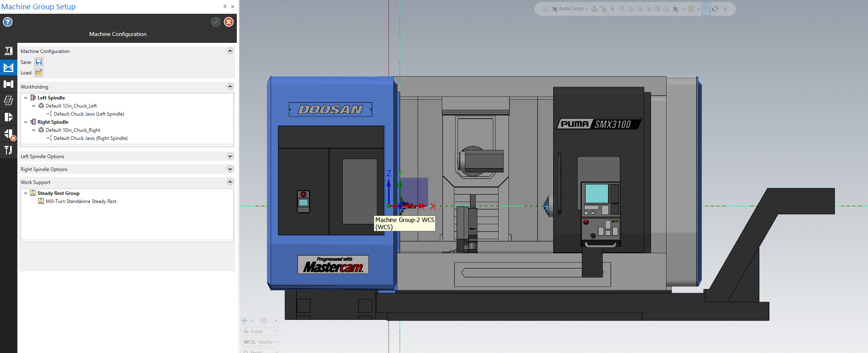Screen dimensions: 868x353
Task: Select Default 12in_Chuck_Left in tree
Action: click(x=71, y=106)
